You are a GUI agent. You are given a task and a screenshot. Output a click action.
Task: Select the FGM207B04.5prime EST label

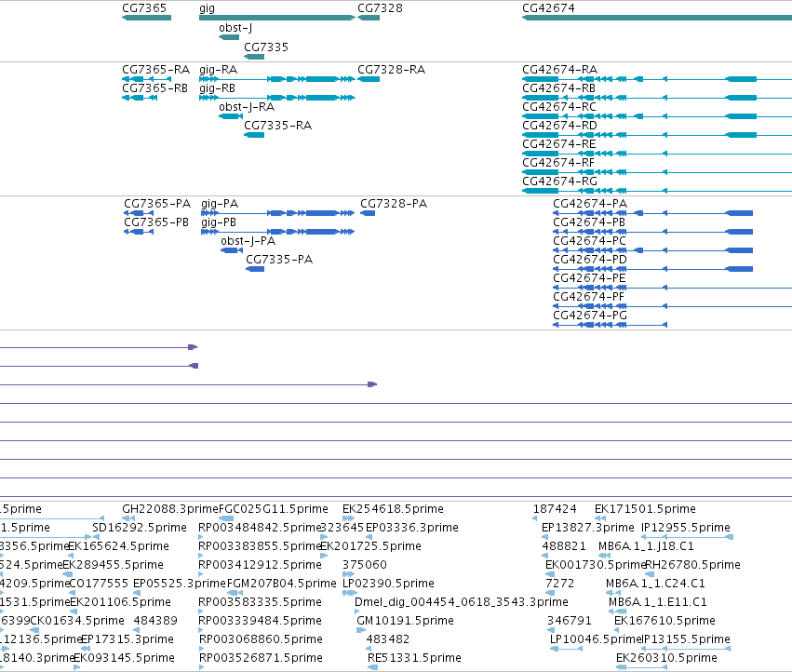(x=281, y=584)
